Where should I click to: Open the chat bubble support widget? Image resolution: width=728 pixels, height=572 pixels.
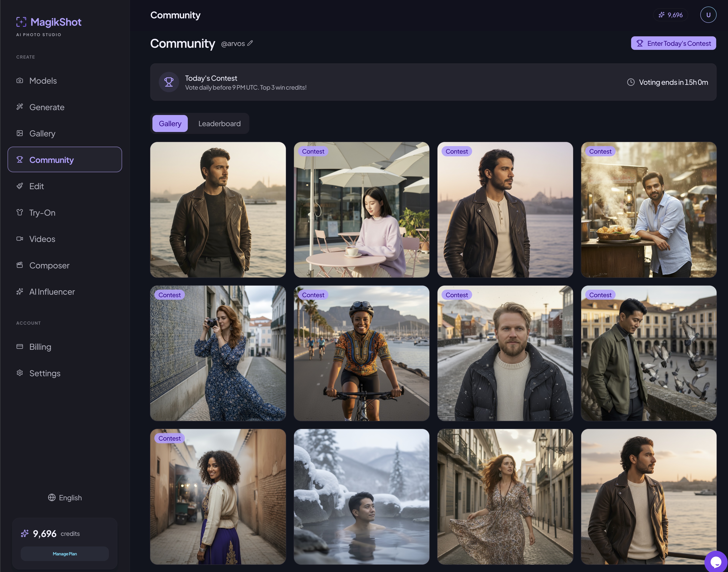pos(716,562)
